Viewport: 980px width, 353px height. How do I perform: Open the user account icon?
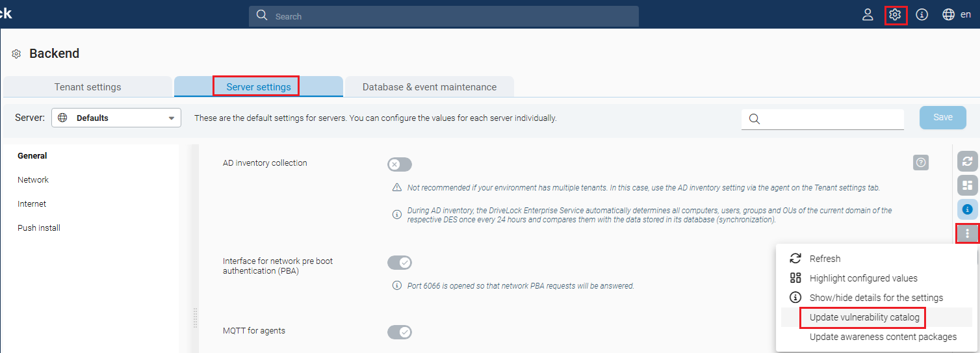(868, 15)
